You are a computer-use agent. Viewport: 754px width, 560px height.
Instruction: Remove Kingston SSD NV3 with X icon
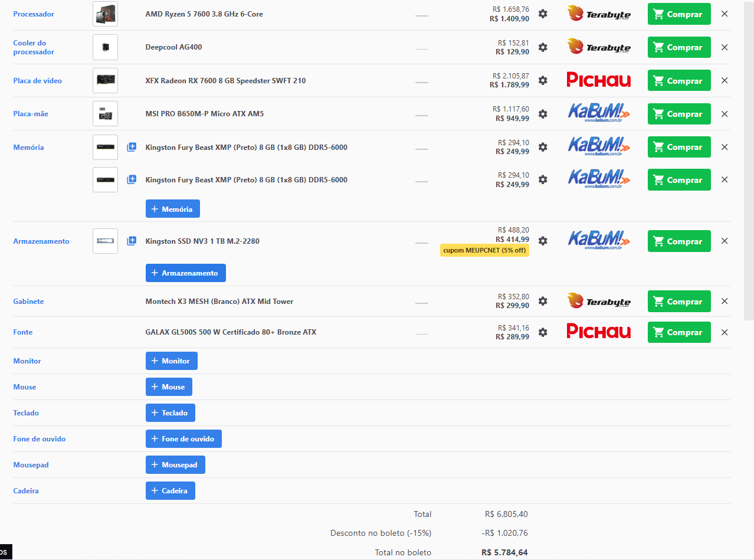(x=725, y=241)
